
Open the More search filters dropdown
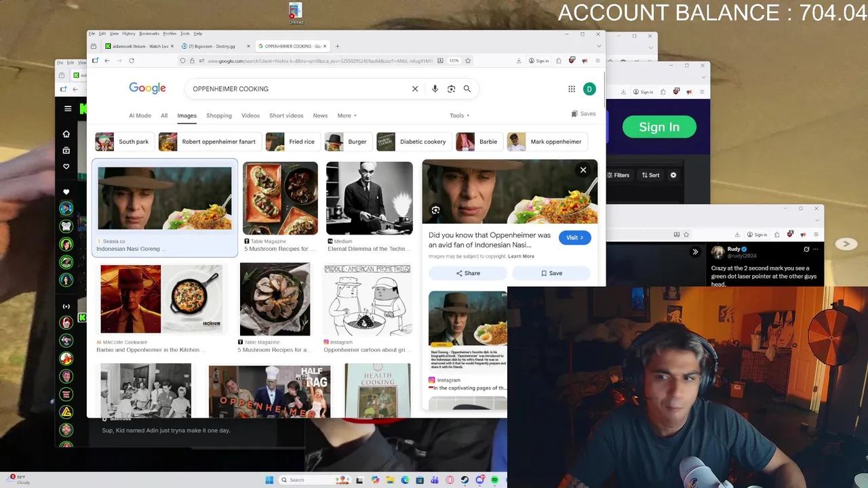point(347,116)
